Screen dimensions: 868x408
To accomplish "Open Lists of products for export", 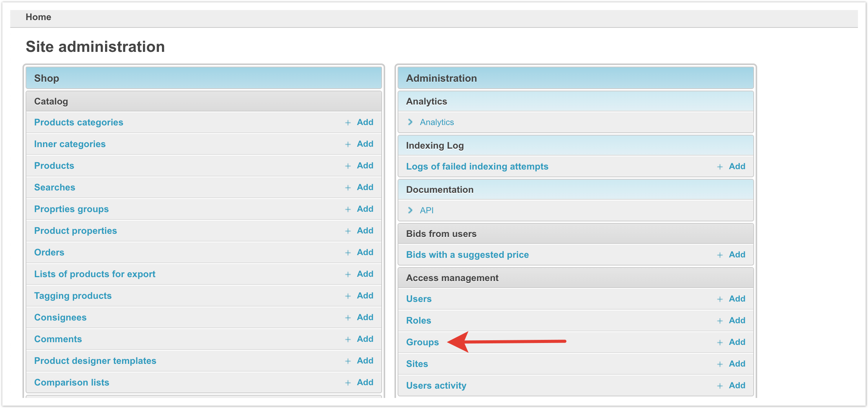I will point(95,274).
